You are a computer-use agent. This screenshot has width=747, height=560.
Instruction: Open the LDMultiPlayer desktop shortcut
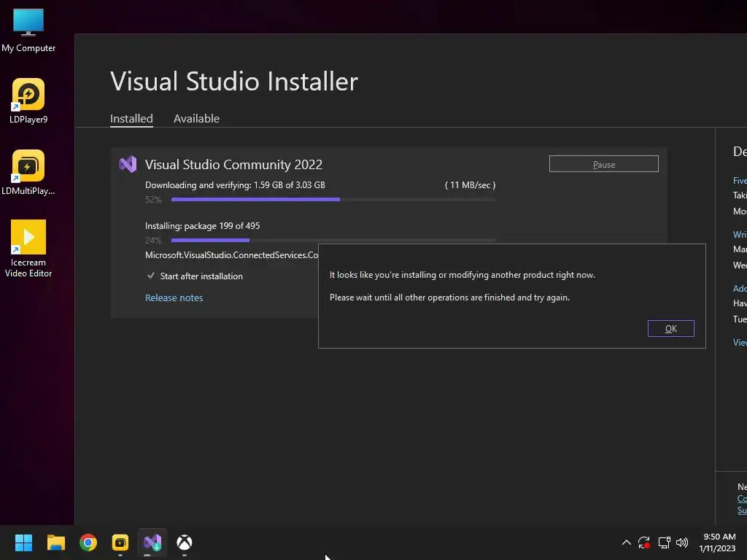28,172
